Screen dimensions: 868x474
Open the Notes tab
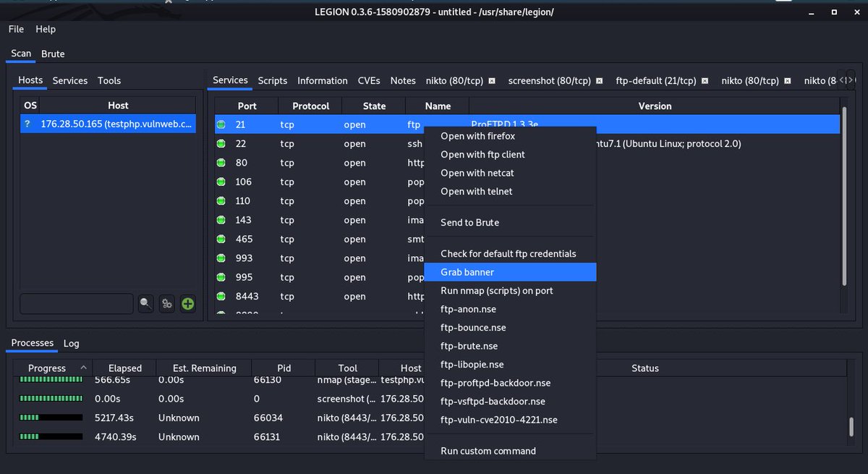pyautogui.click(x=403, y=80)
